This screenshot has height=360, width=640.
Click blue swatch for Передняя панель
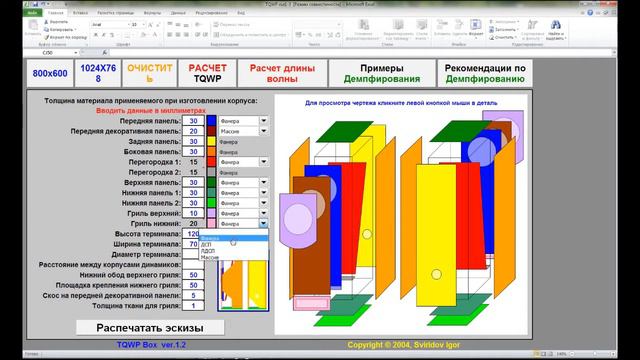click(x=211, y=121)
